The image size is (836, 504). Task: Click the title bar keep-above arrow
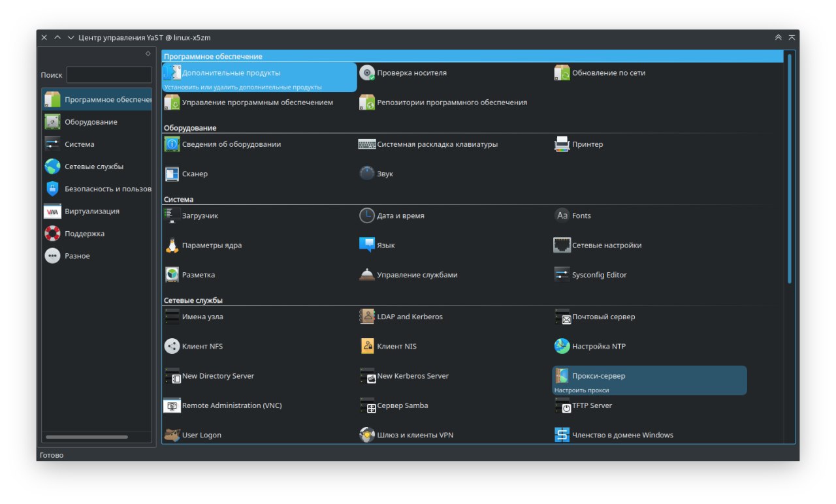[57, 38]
